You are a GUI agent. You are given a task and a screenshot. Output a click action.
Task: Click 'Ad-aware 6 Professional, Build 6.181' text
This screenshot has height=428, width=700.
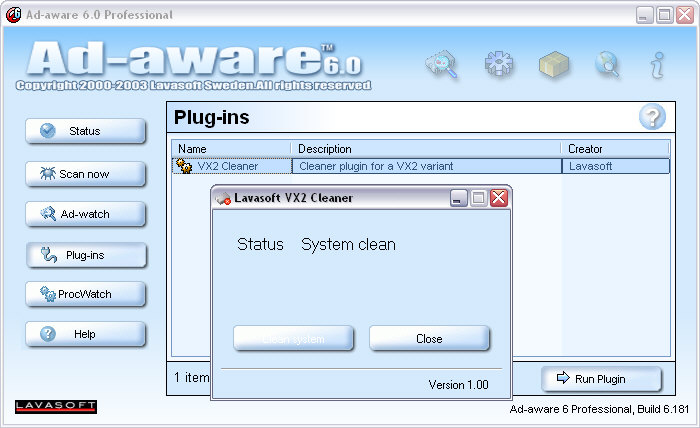pyautogui.click(x=599, y=409)
